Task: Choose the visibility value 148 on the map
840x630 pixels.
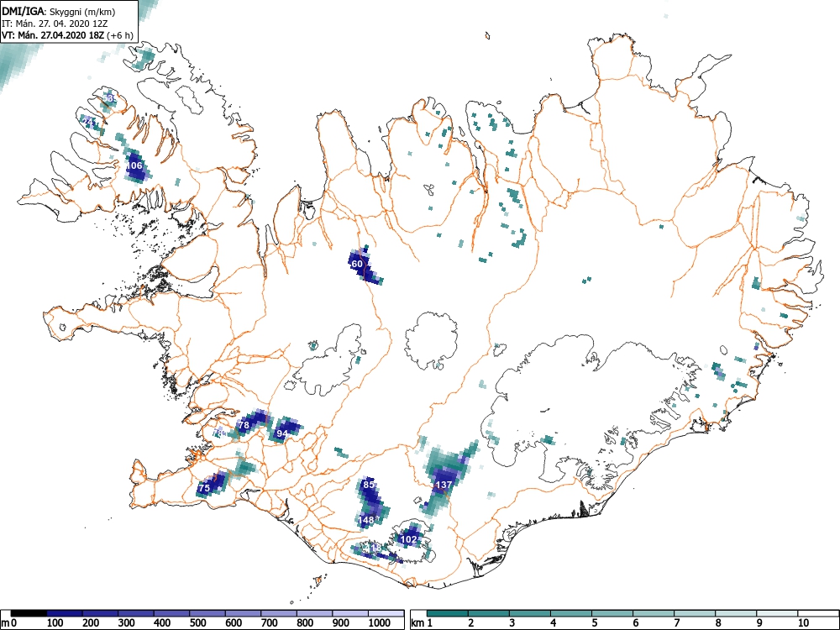Action: (366, 520)
